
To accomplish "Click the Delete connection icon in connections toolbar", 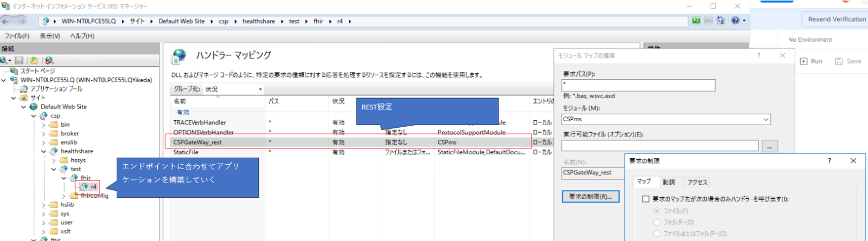I will coord(49,61).
